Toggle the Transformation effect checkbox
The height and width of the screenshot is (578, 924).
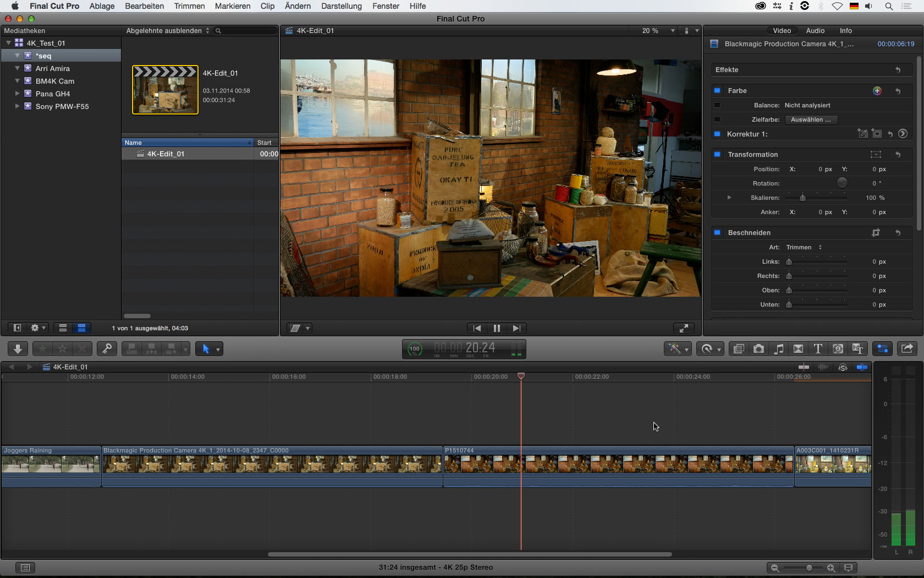pyautogui.click(x=717, y=155)
